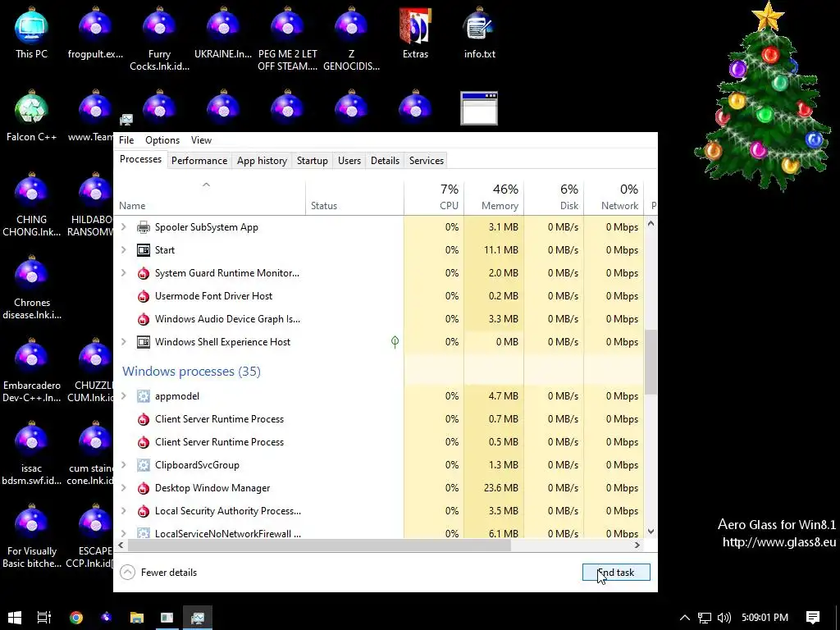Click the End task button
Viewport: 840px width, 630px height.
(x=616, y=572)
